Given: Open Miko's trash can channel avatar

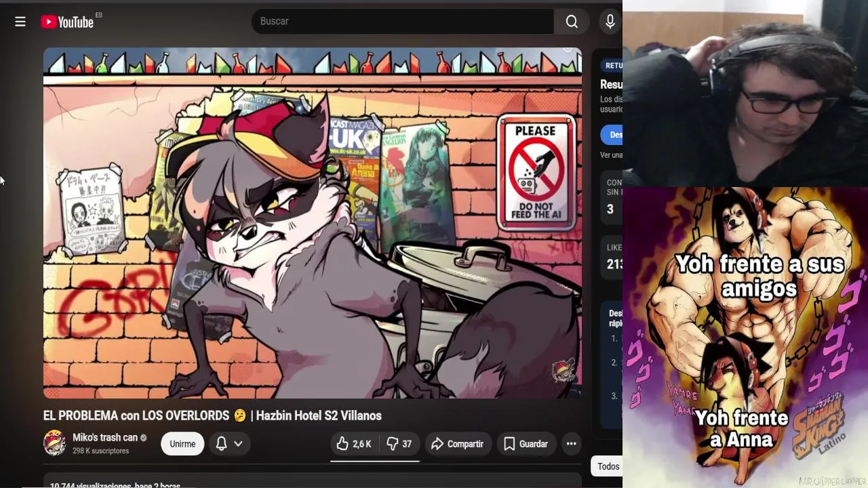Looking at the screenshot, I should click(x=55, y=443).
